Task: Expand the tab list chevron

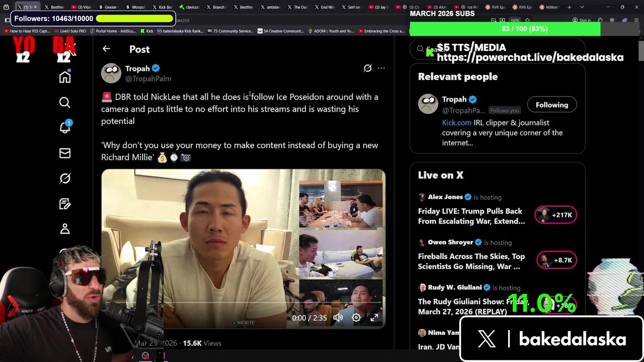Action: 582,7
